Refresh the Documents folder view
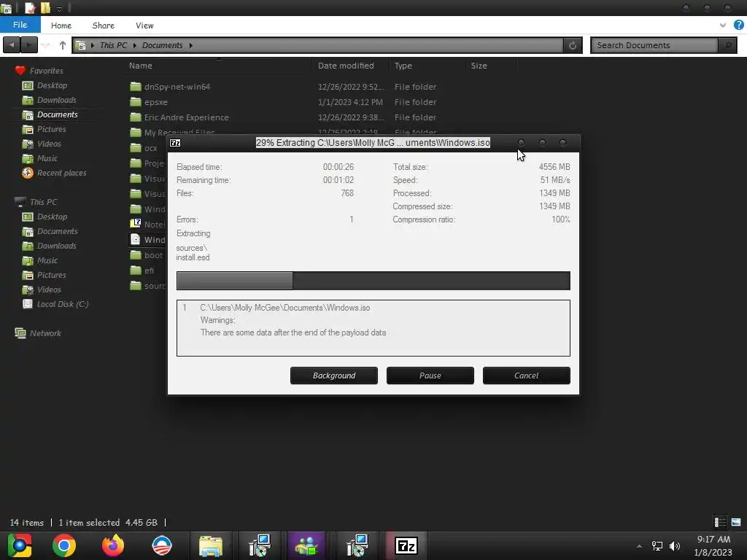 573,45
